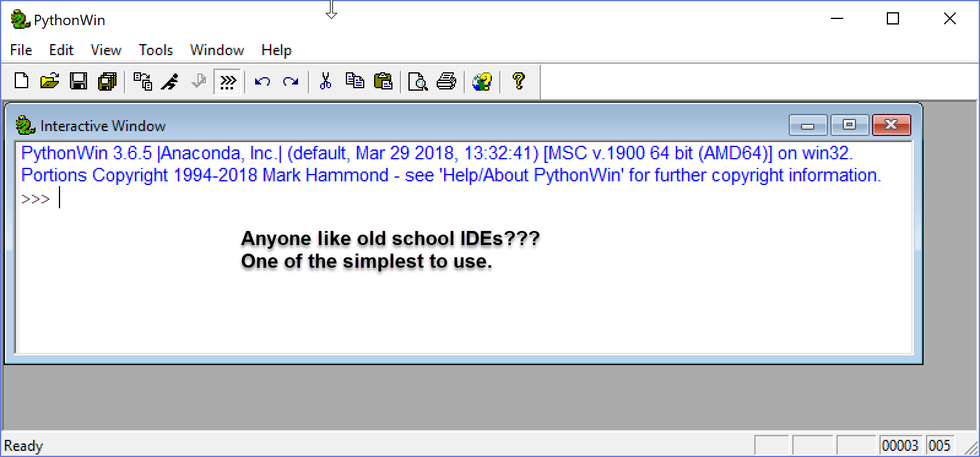Open the Tools menu

click(x=156, y=50)
